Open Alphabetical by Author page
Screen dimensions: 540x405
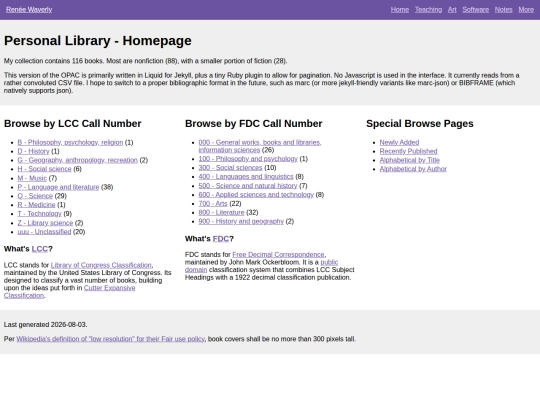point(413,169)
